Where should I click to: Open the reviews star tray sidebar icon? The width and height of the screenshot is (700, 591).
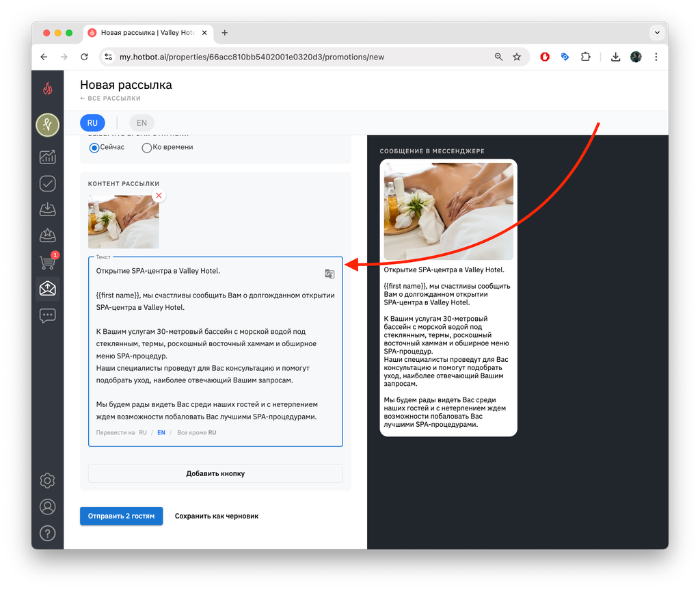tap(48, 235)
